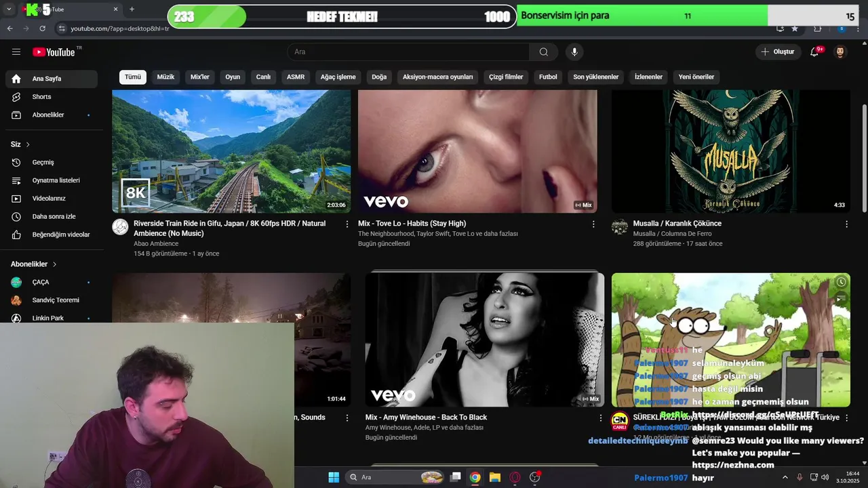This screenshot has width=868, height=488.
Task: Open Daha sonra izle list
Action: 52,217
